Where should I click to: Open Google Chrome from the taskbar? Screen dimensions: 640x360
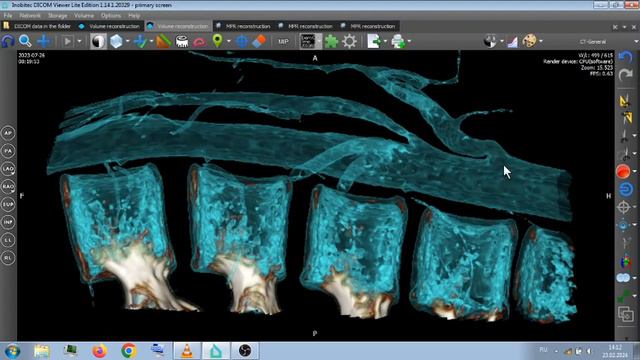(129, 351)
